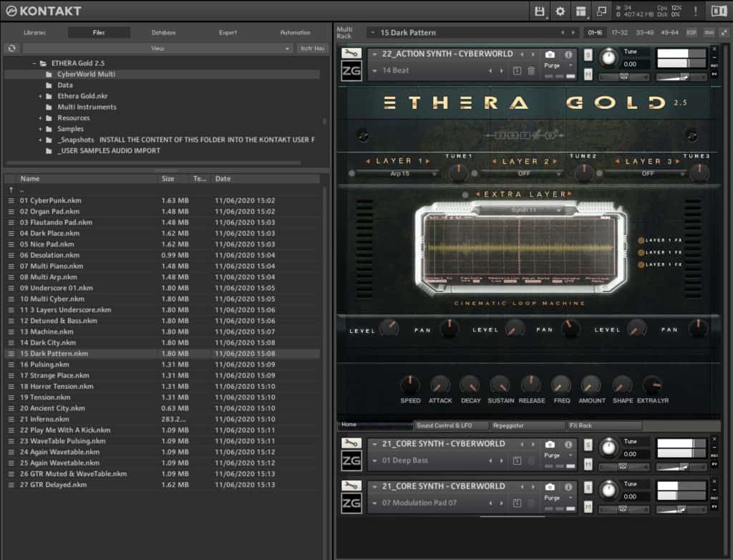
Task: Open Purge dropdown on 14 Beat instrument
Action: [558, 66]
